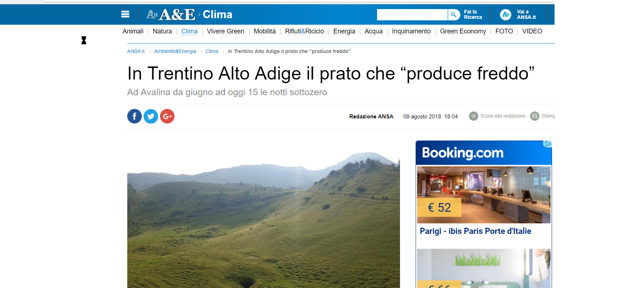Open the hamburger menu icon
This screenshot has width=644, height=288.
[x=125, y=15]
